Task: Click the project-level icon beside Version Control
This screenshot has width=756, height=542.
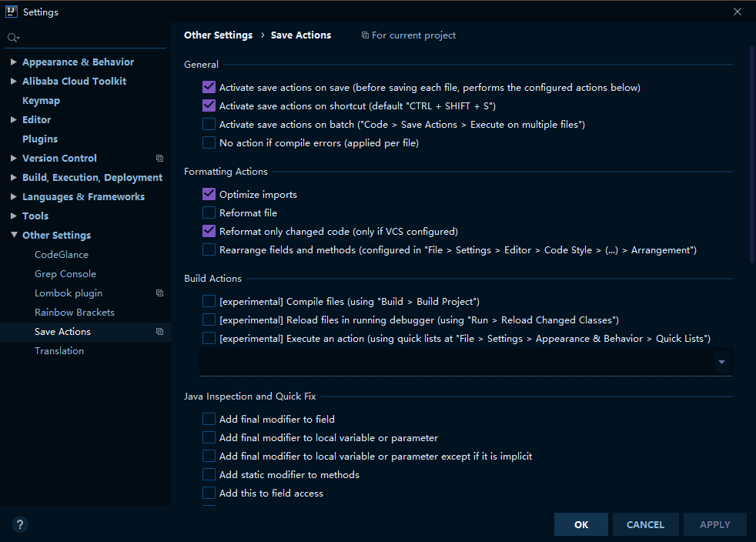Action: (159, 159)
